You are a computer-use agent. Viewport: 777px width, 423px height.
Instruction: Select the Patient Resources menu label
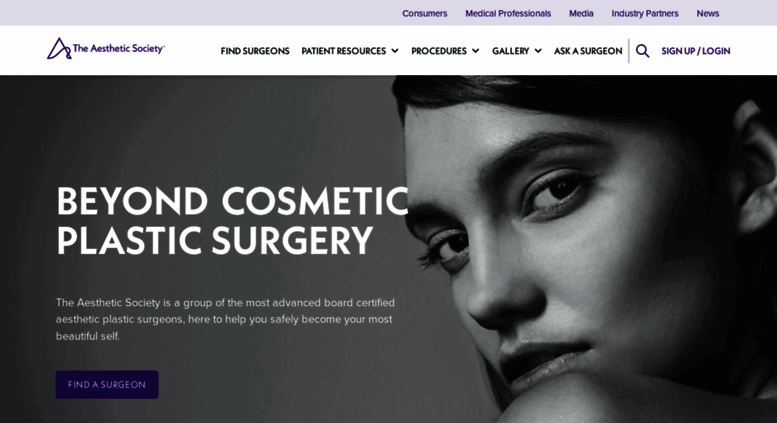[343, 51]
